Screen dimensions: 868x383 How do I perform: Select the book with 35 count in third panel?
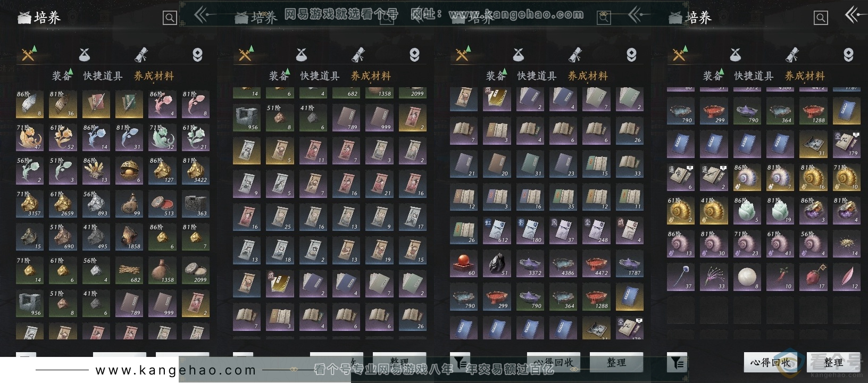[x=563, y=197]
